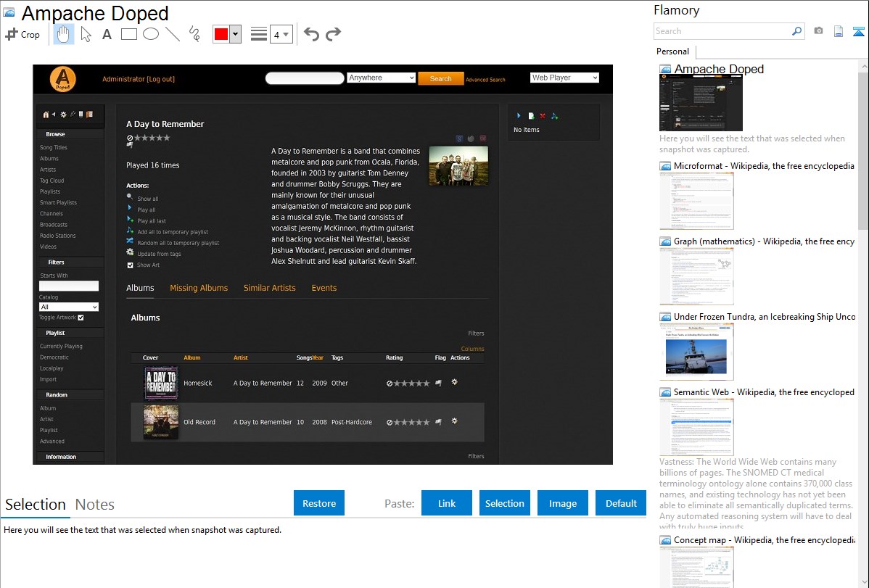This screenshot has height=588, width=869.
Task: Click the magnifier icon beside Show all
Action: (130, 196)
